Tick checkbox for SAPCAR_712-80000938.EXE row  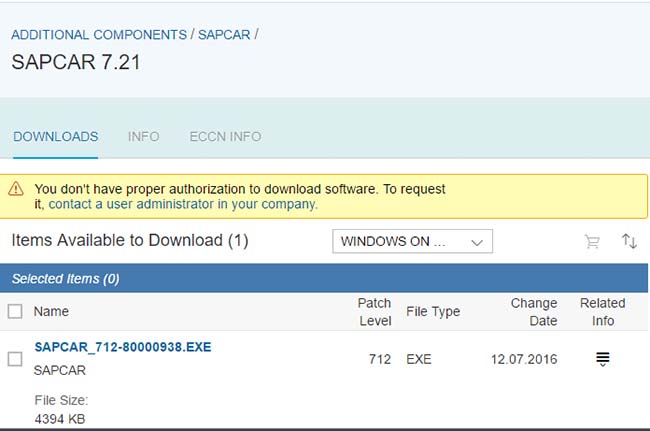tap(15, 359)
